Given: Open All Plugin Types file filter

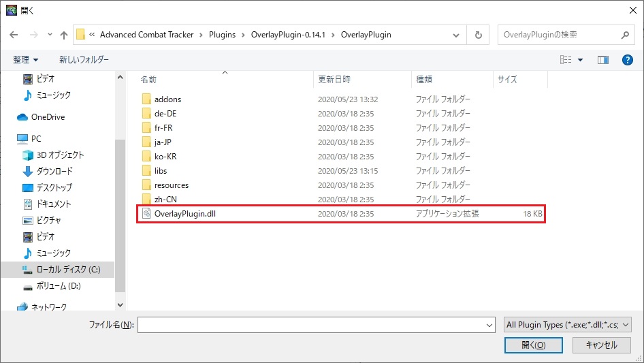Looking at the screenshot, I should click(x=568, y=325).
